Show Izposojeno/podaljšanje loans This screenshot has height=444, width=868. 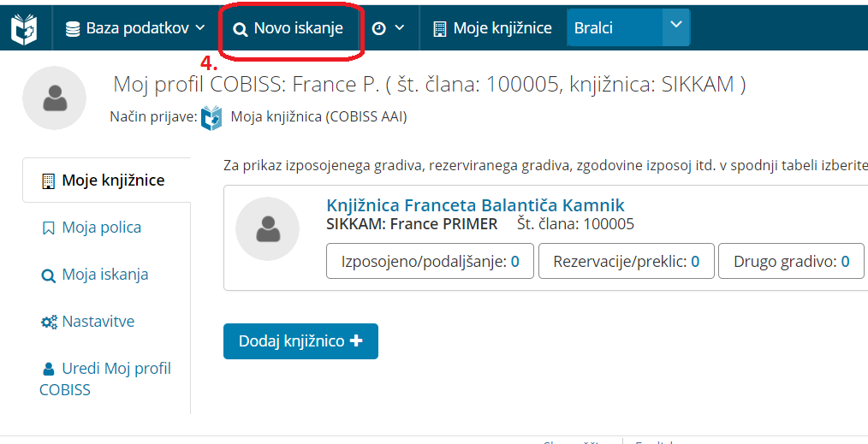(x=430, y=261)
